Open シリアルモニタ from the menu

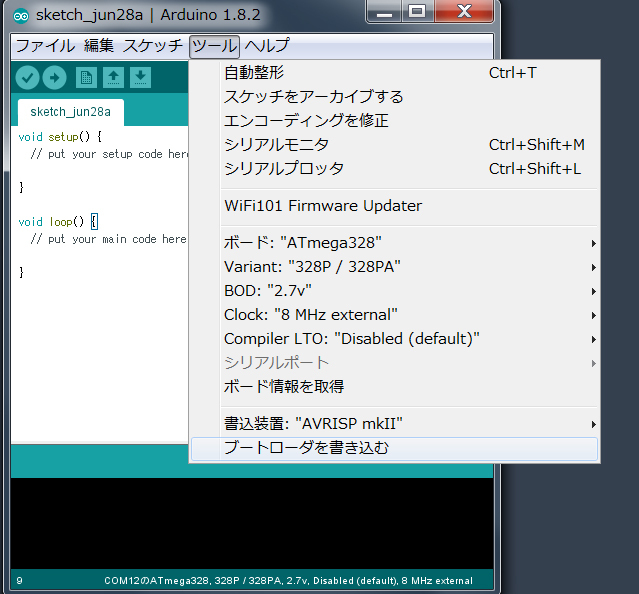coord(394,145)
